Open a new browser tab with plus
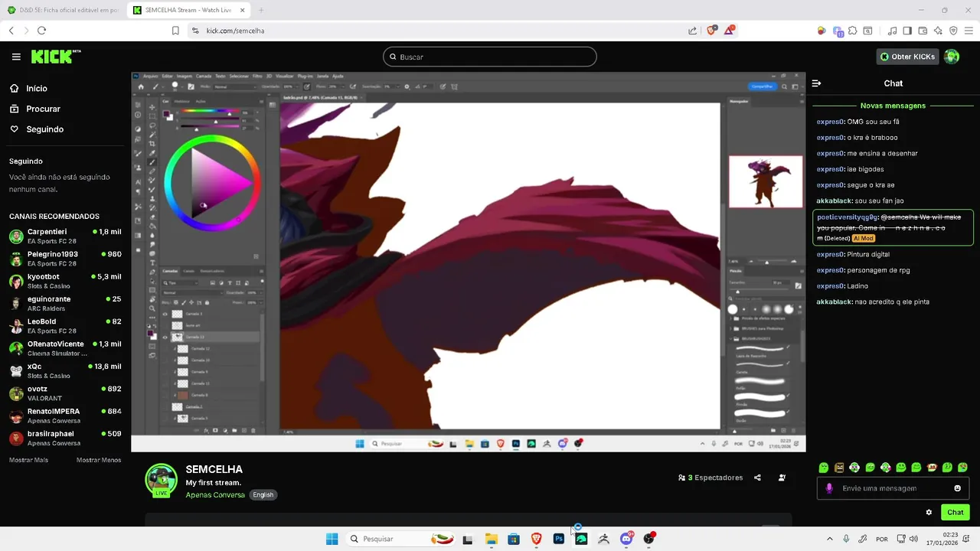The width and height of the screenshot is (980, 551). click(261, 10)
